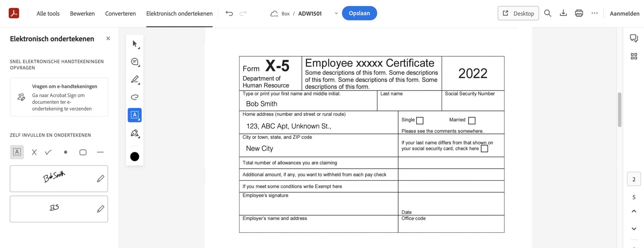
Task: Click the Employer's name and address field
Action: tap(319, 224)
